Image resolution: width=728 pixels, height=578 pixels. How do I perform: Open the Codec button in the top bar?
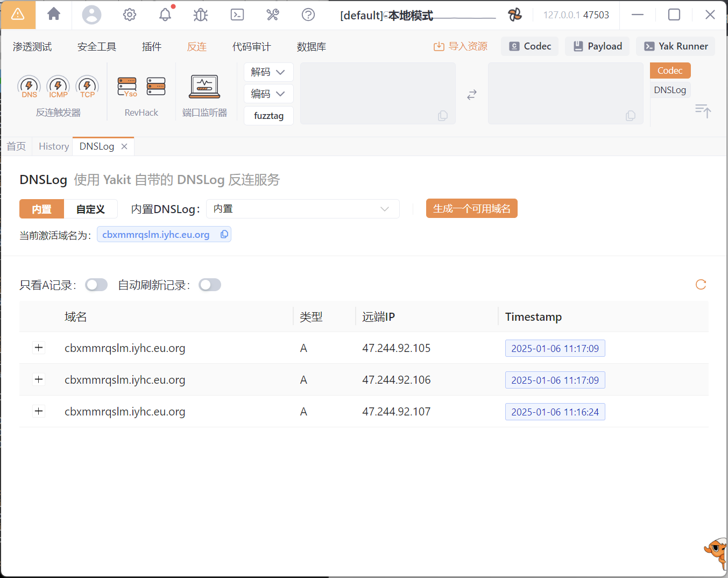(x=530, y=46)
